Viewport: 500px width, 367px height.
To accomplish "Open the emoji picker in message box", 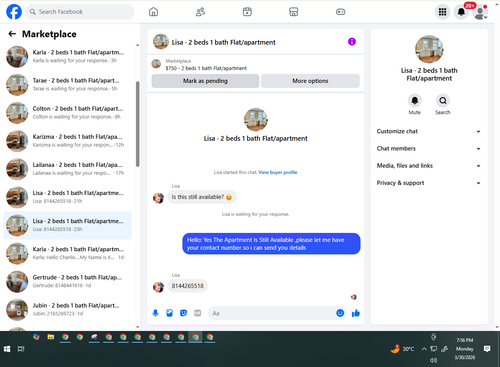I will pyautogui.click(x=340, y=313).
